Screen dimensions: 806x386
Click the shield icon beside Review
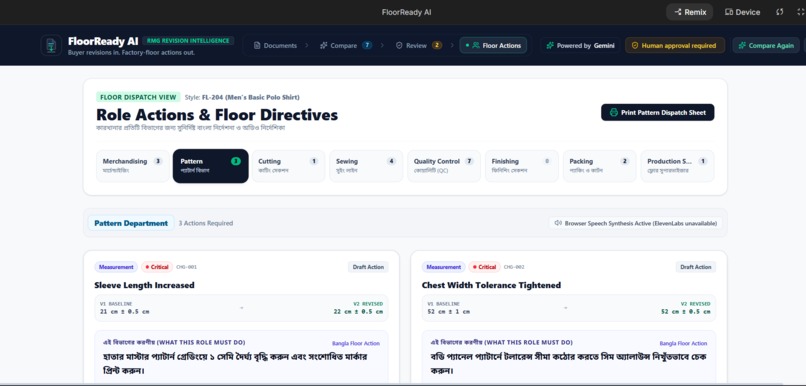[399, 45]
